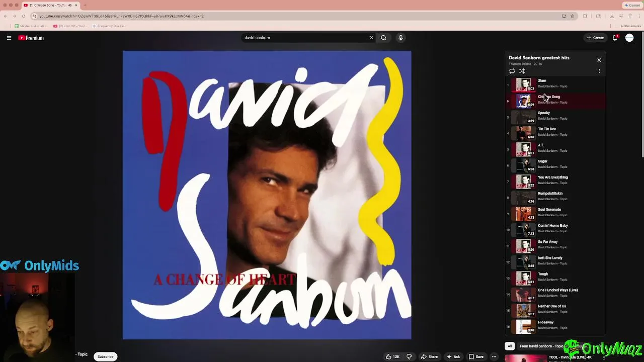Play Tin Tin Deo from the playlist
The width and height of the screenshot is (644, 362).
click(x=555, y=133)
